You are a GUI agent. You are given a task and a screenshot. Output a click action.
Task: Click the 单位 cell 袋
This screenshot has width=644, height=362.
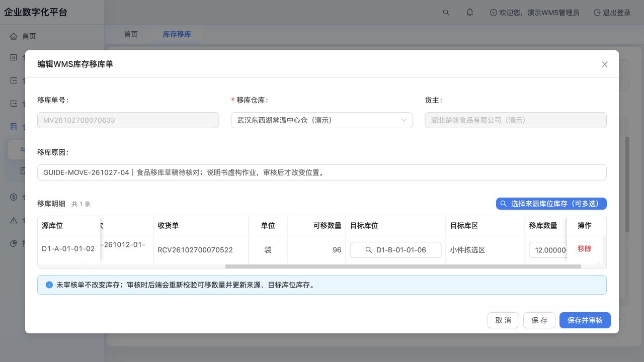pos(268,250)
